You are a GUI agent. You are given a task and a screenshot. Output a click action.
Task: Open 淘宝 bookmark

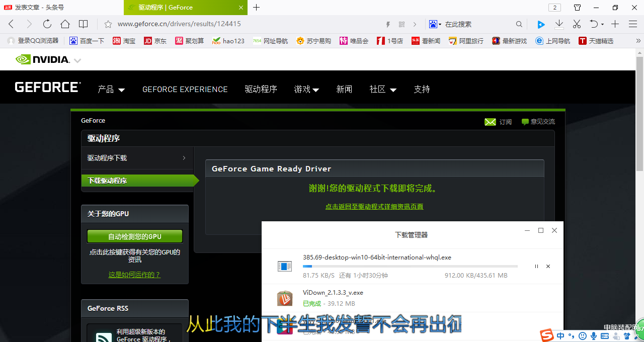124,41
